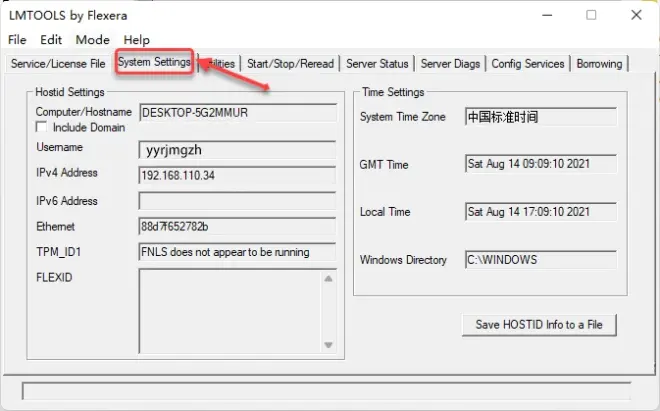This screenshot has width=660, height=411.
Task: Open the File menu
Action: (x=17, y=40)
